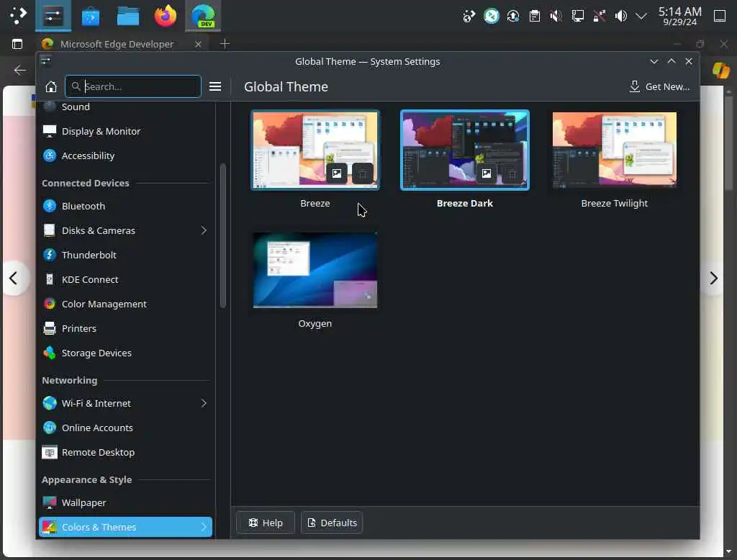Viewport: 737px width, 560px height.
Task: Open Printers settings
Action: tap(125, 328)
